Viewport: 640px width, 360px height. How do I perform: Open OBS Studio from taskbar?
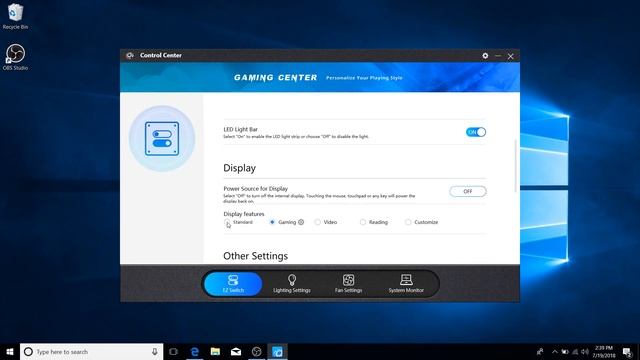tap(256, 351)
